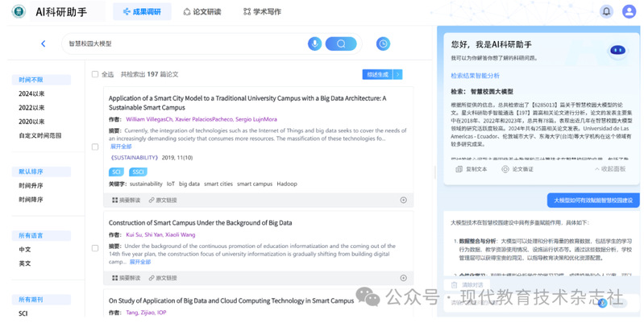Screen dimensions: 644x323
Task: Expand first abstract with 展开全部
Action: pos(121,147)
